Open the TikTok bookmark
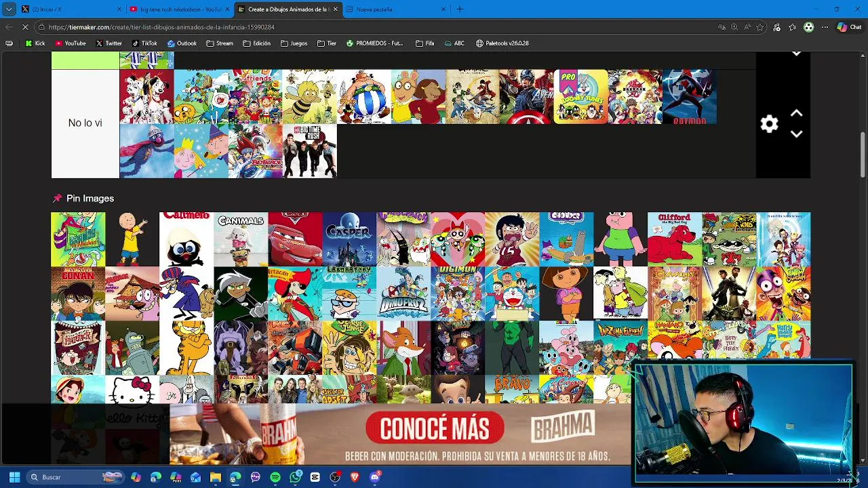868x488 pixels. tap(144, 43)
